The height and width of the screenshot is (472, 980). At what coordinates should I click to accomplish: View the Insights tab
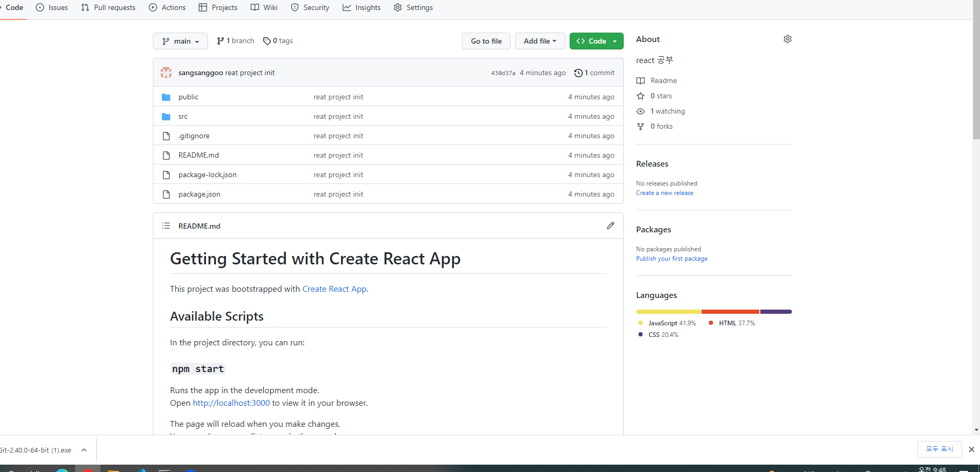[x=362, y=7]
